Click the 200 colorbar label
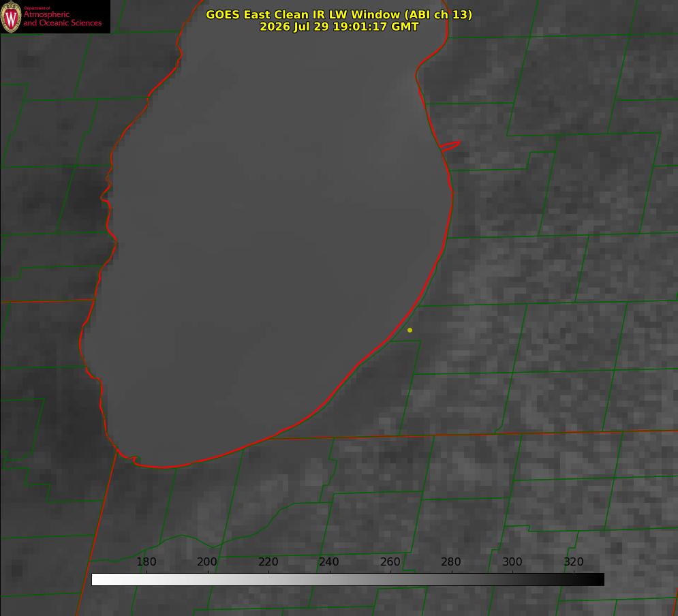The width and height of the screenshot is (678, 616). click(207, 561)
